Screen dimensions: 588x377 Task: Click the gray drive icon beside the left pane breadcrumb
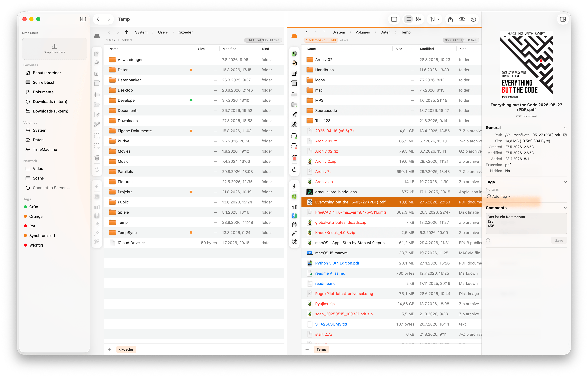click(x=97, y=36)
